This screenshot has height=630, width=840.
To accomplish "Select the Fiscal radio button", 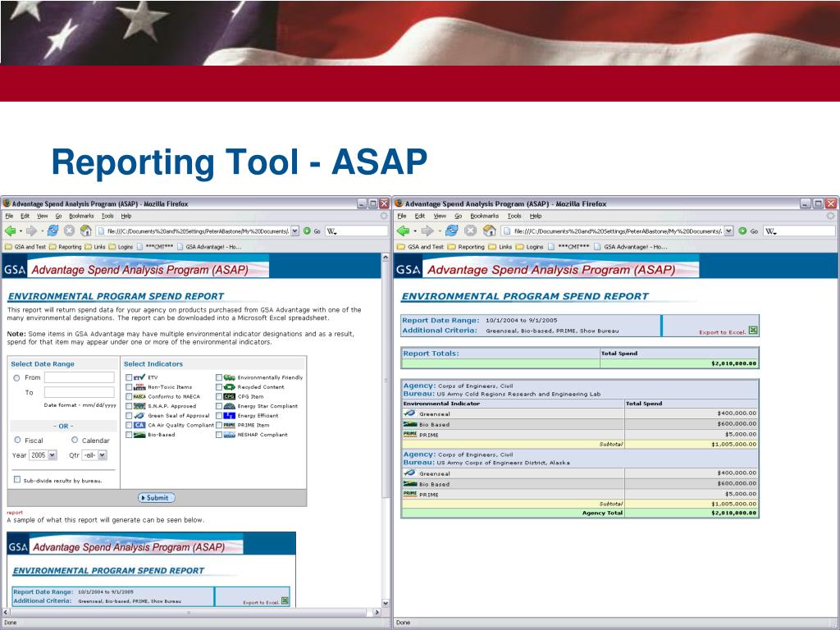I will 18,440.
